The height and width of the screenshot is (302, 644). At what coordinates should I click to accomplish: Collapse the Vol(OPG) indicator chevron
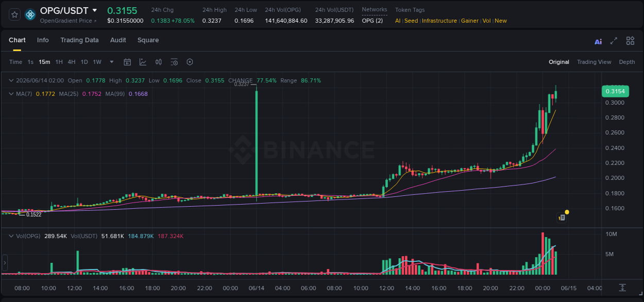11,236
